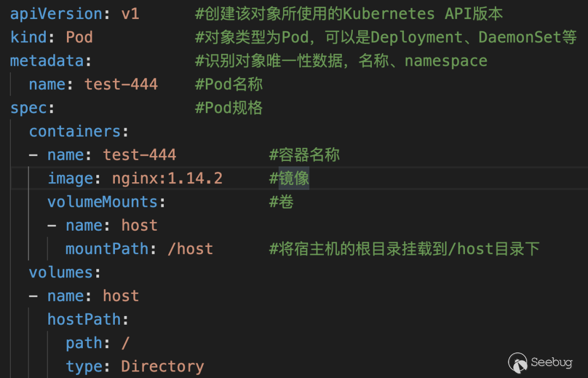This screenshot has width=588, height=378.
Task: Click the volumeMounts key
Action: [102, 202]
